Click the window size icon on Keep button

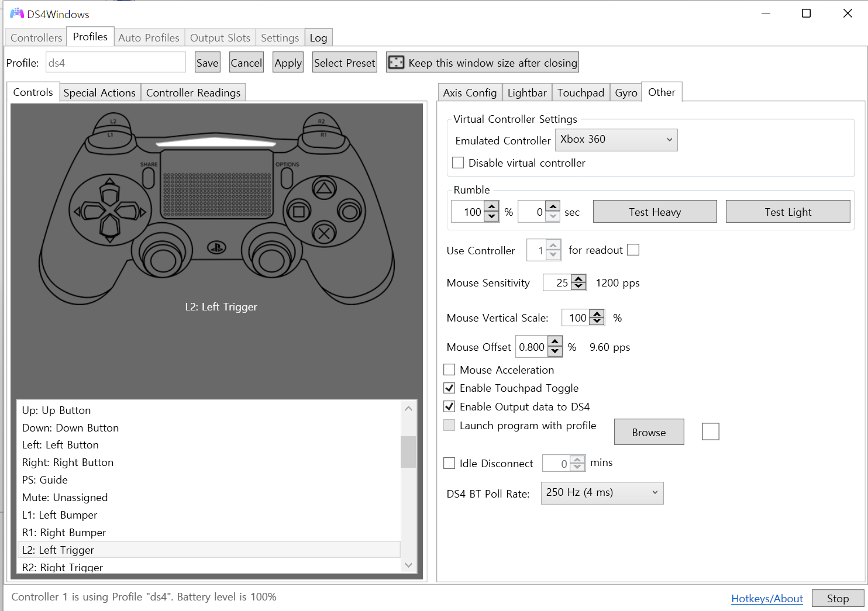(396, 63)
